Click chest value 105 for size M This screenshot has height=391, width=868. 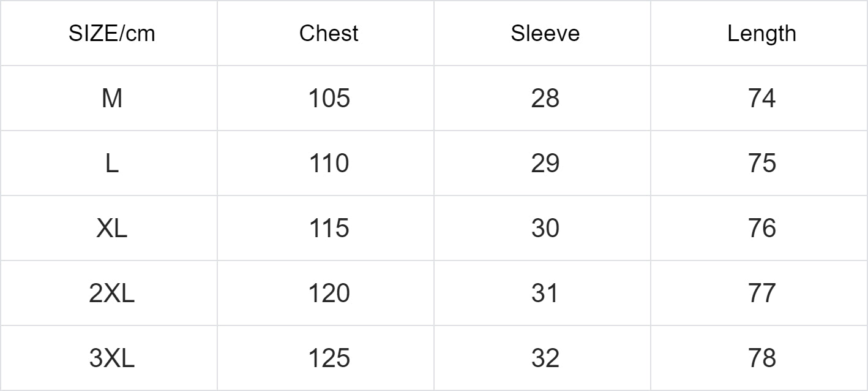pos(329,98)
